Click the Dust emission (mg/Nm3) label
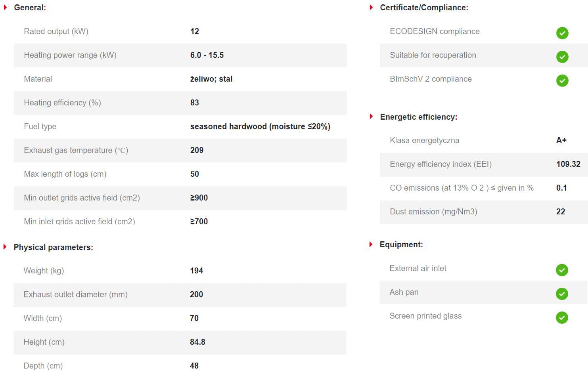 433,212
